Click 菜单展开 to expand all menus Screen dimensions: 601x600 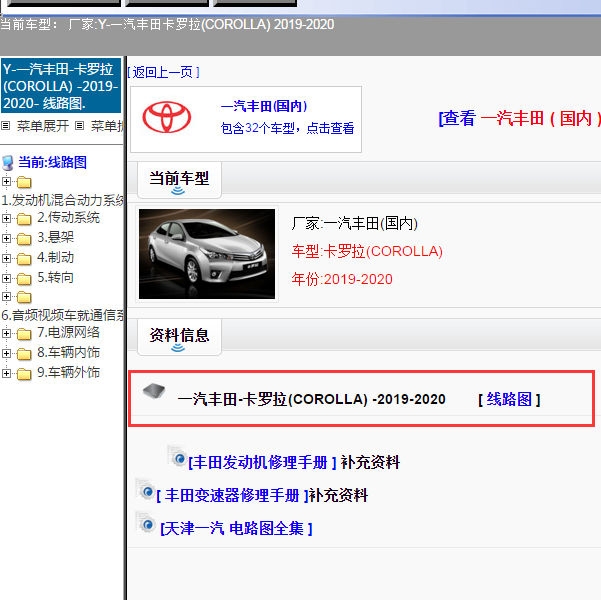click(x=43, y=126)
